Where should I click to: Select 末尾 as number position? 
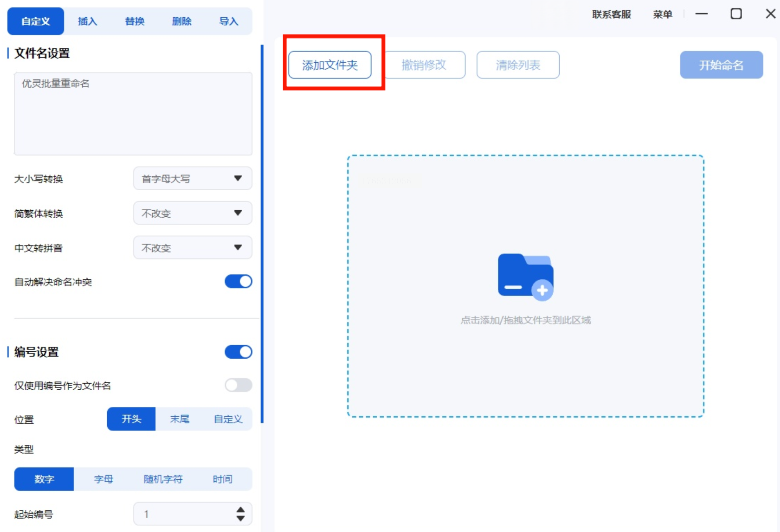pyautogui.click(x=180, y=419)
